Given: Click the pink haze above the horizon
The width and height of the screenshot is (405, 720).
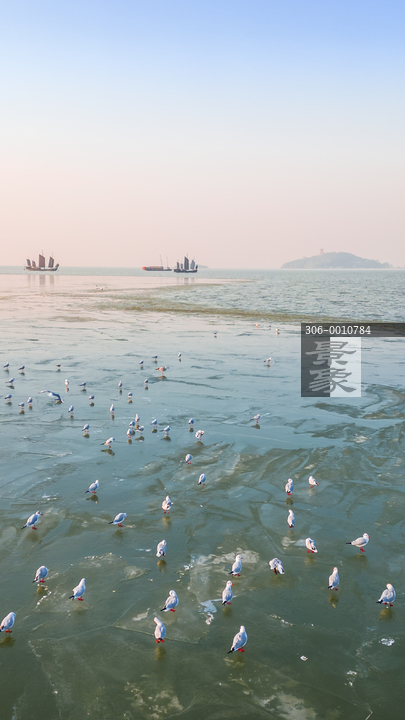Looking at the screenshot, I should tap(202, 220).
